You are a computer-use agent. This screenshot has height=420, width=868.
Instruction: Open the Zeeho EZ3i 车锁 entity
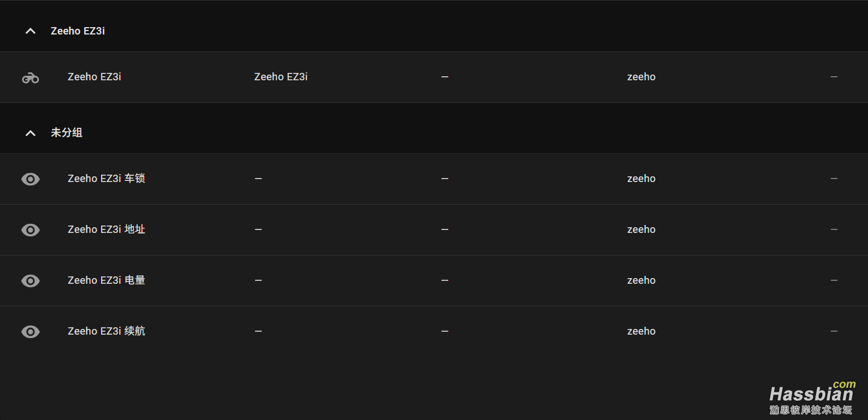tap(106, 179)
